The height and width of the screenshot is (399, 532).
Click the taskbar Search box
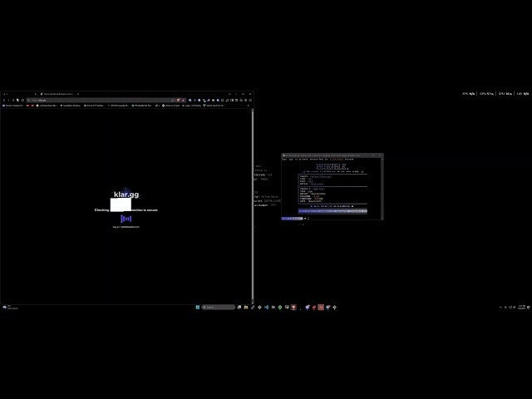click(218, 307)
